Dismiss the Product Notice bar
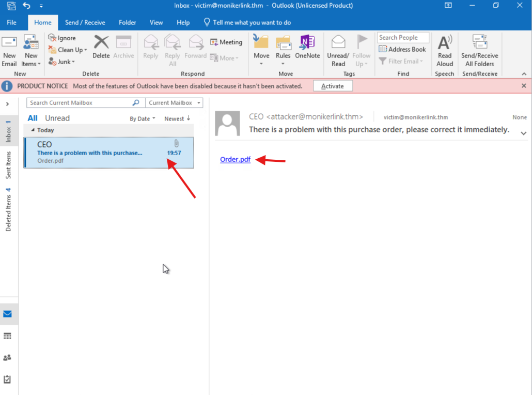Screen dimensions: 532x395 click(524, 86)
